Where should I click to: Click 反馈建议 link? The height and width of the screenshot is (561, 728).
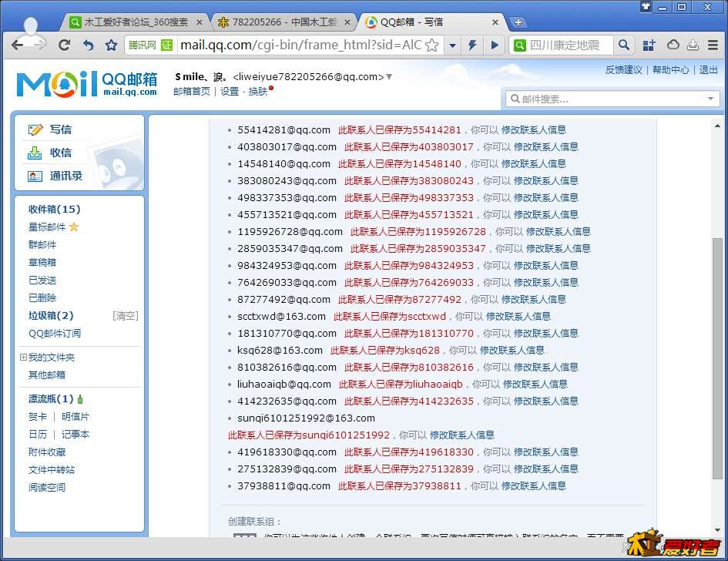point(623,69)
